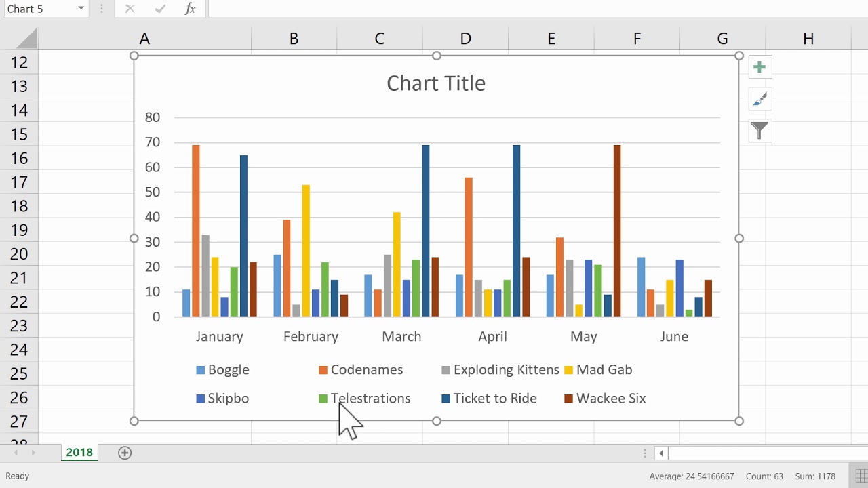Switch to Normal view in status bar

coord(862,476)
